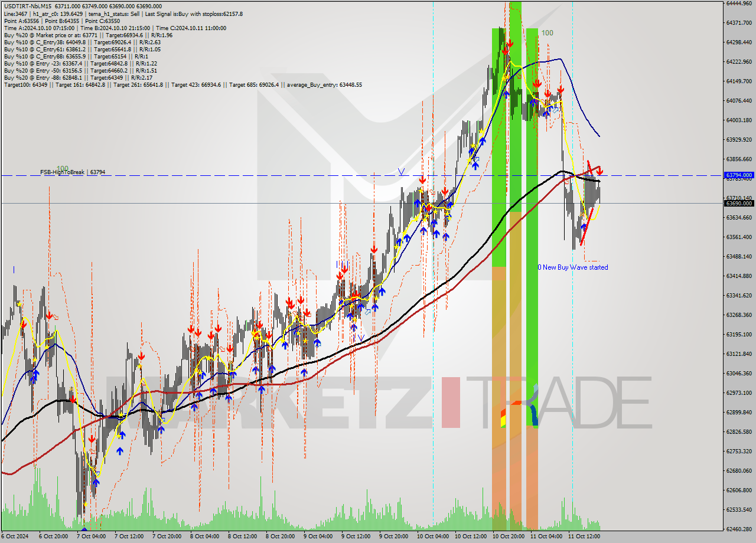Click the '0 New Buy Wave started' annotation
Viewport: 756px width, 543px height.
(x=573, y=267)
